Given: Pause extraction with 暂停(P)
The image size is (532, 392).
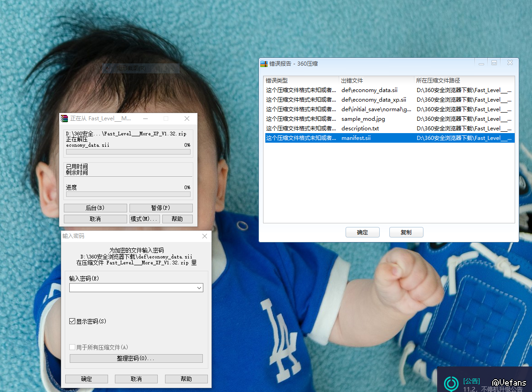Looking at the screenshot, I should pyautogui.click(x=161, y=208).
